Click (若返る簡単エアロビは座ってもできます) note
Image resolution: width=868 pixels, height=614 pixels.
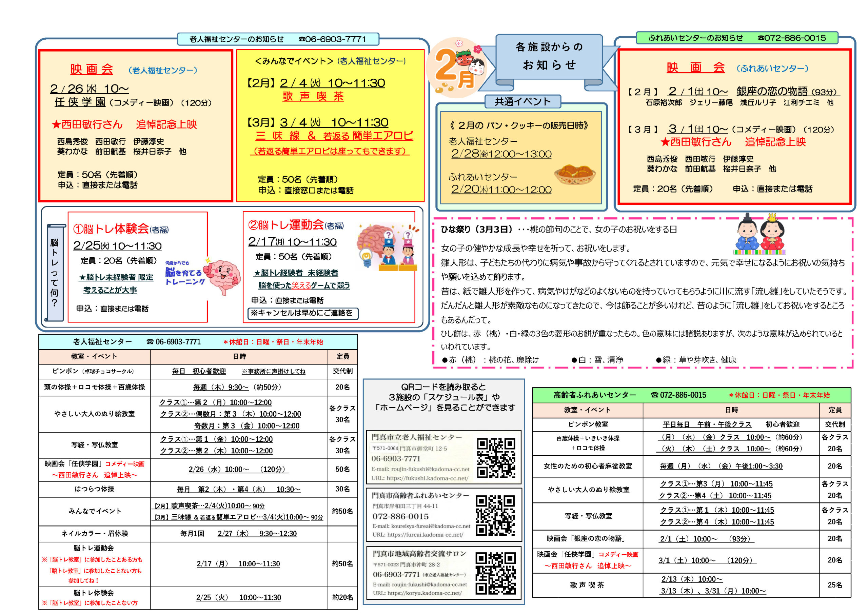tap(330, 151)
